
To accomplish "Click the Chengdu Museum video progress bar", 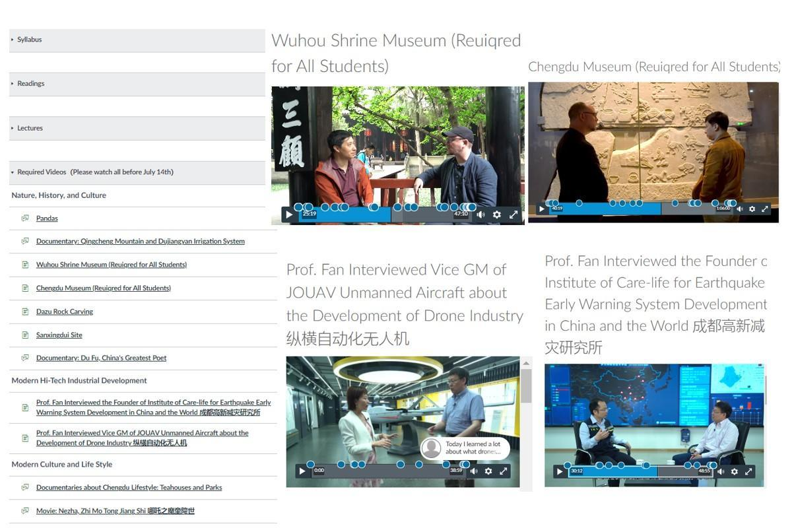I will point(634,209).
